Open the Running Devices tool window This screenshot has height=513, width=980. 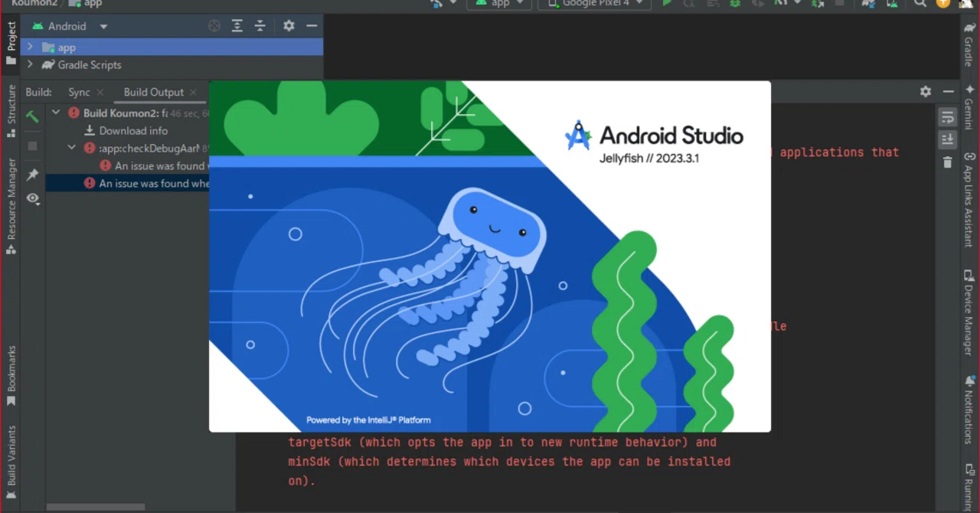969,488
